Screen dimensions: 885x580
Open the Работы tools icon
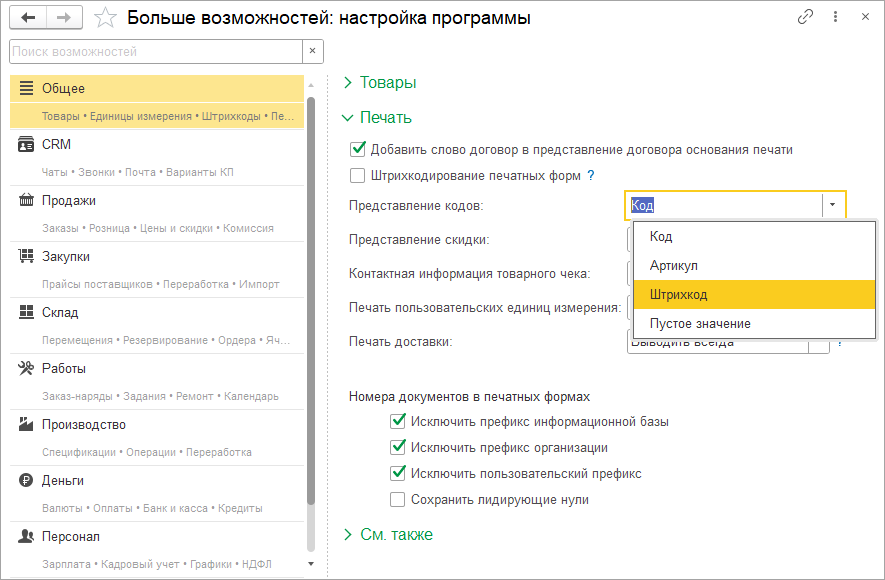coord(27,369)
